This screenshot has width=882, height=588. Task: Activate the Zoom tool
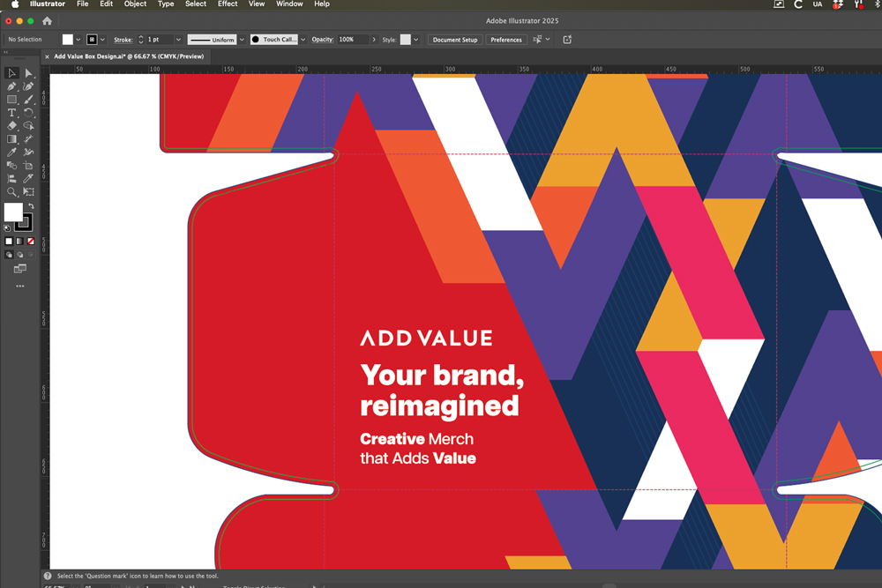11,191
